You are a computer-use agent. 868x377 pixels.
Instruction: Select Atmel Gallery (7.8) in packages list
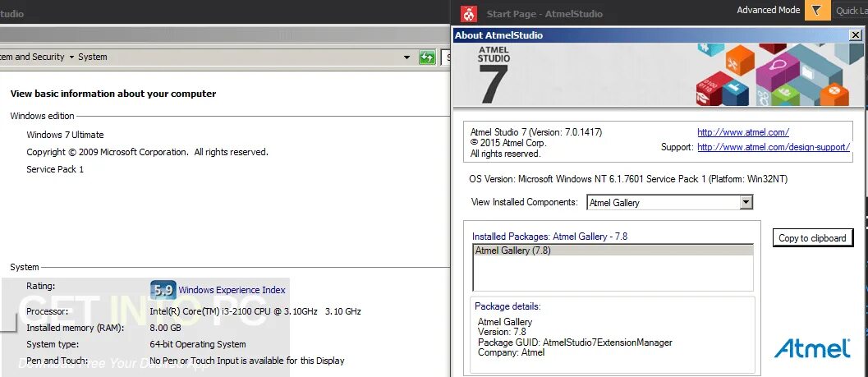(613, 251)
